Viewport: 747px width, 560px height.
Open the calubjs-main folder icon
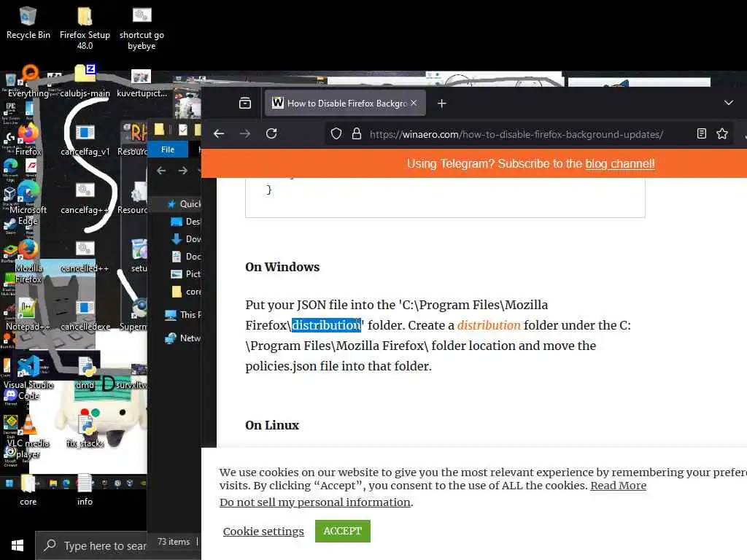85,81
